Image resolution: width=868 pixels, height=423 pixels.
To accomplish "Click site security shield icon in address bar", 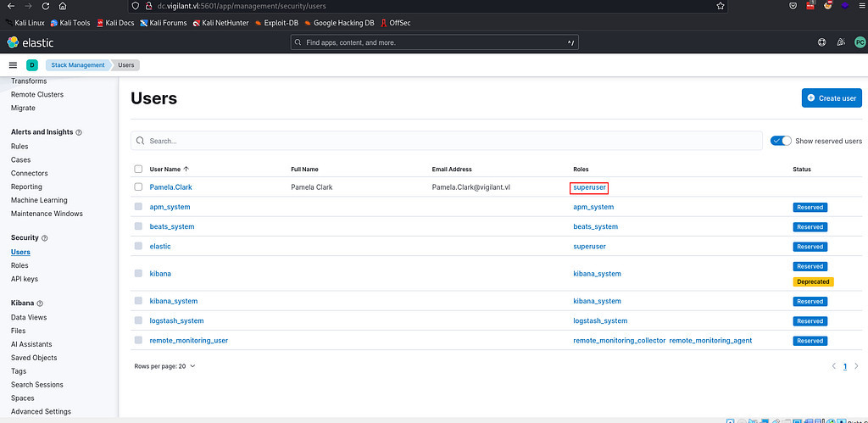I will 135,6.
